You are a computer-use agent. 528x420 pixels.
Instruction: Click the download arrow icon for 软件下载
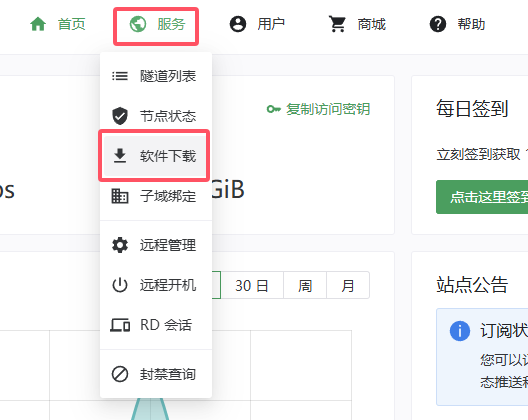(x=120, y=156)
